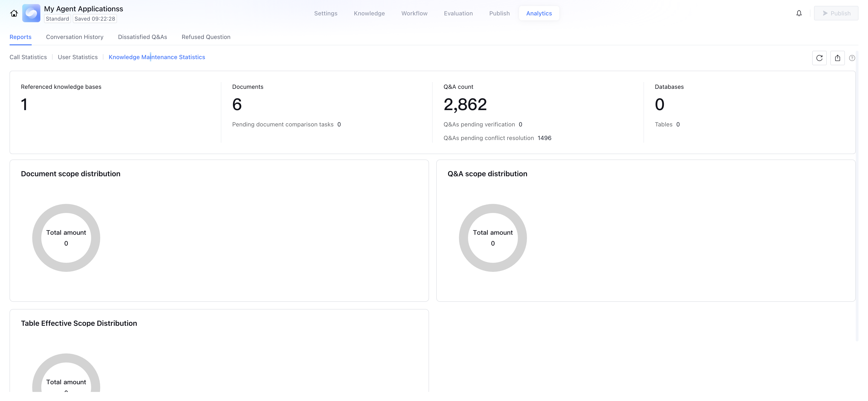This screenshot has height=401, width=868.
Task: Click the export share icon
Action: (837, 58)
